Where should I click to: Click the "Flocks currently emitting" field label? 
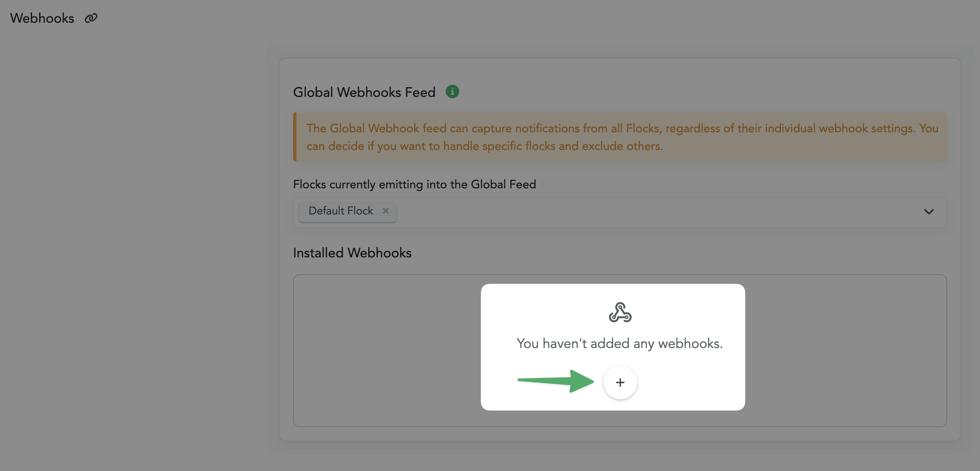click(x=414, y=184)
